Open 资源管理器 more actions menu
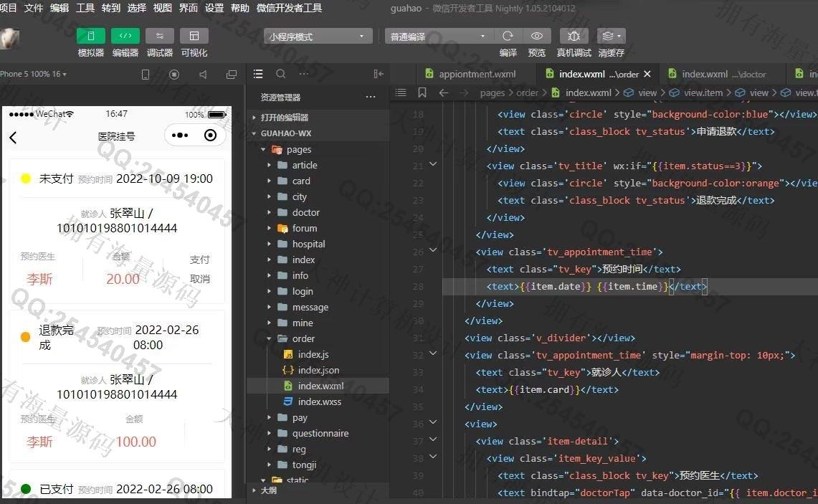Screen dimensions: 818x504 371,97
